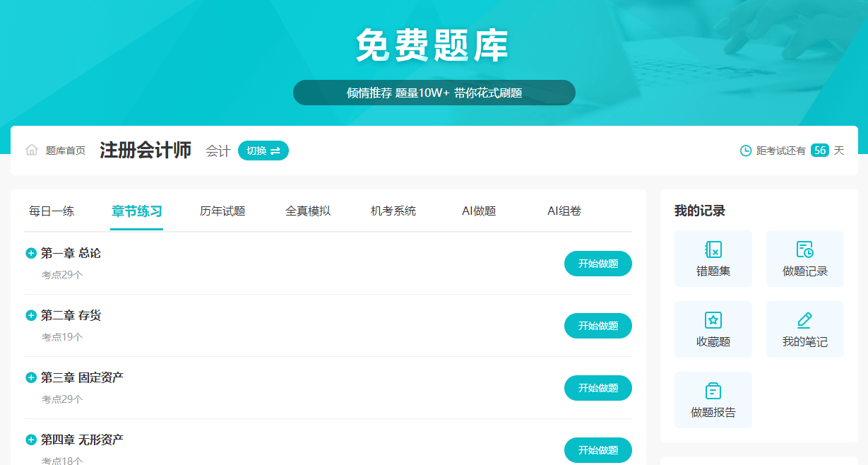Viewport: 868px width, 465px height.
Task: Start practice for 第一章 总论
Action: tap(598, 264)
